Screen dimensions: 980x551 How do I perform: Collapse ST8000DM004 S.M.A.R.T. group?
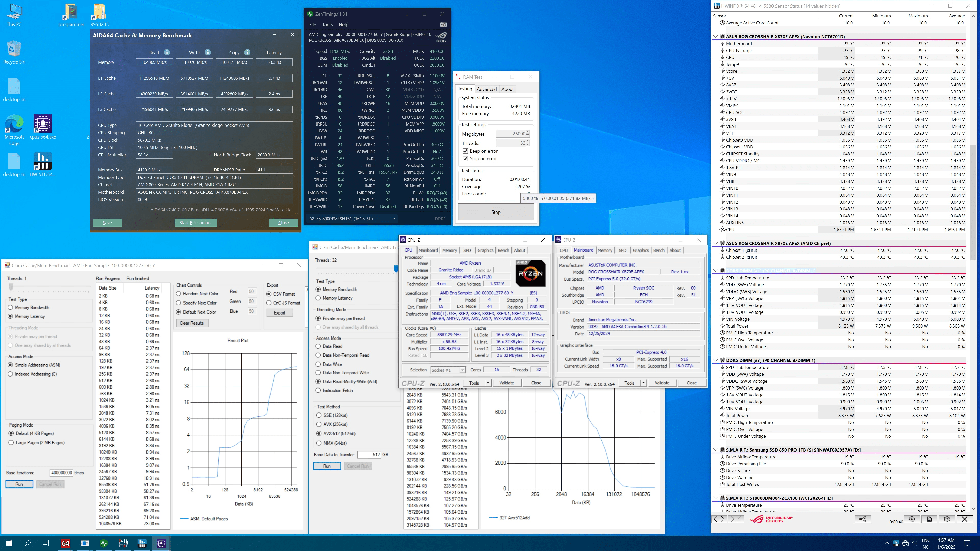pyautogui.click(x=716, y=498)
